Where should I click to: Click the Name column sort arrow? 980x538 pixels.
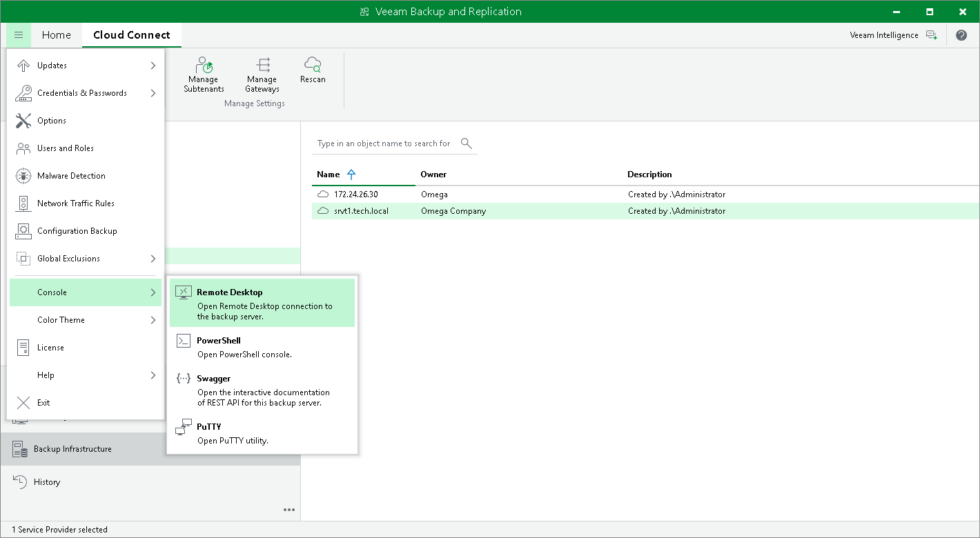pos(351,175)
